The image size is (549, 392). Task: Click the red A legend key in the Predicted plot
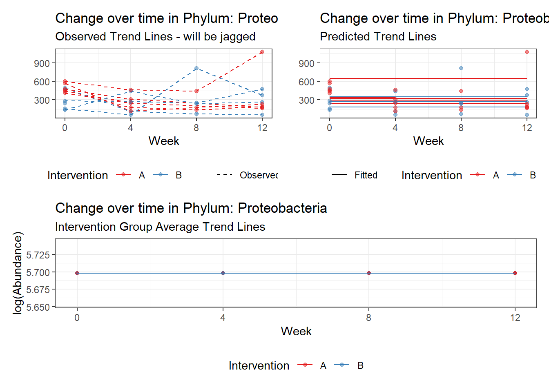[478, 175]
